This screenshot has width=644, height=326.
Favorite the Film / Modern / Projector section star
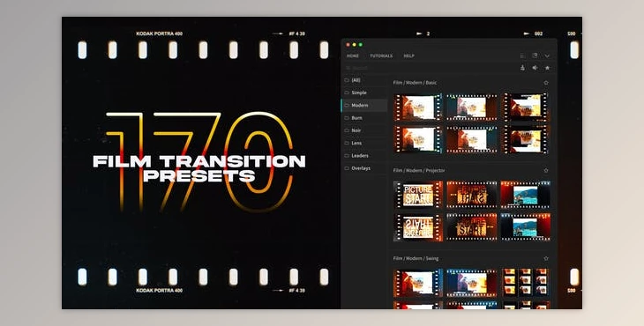pos(546,171)
